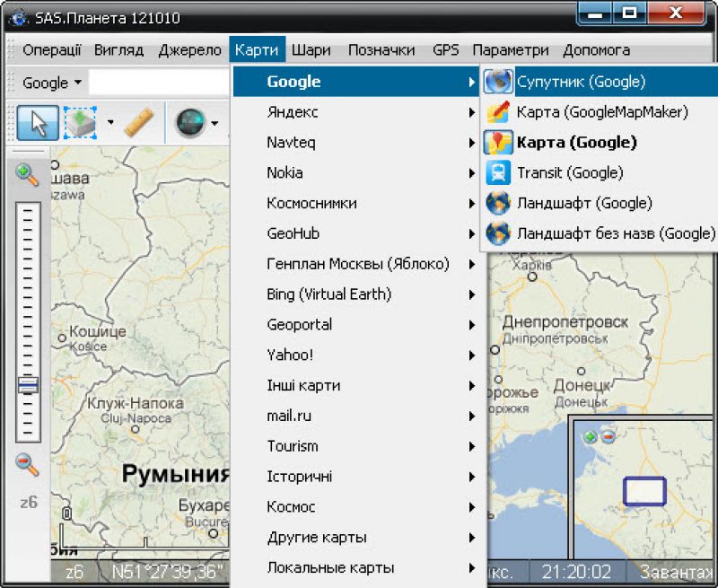
Task: Expand the mail.ru submenu
Action: [356, 416]
